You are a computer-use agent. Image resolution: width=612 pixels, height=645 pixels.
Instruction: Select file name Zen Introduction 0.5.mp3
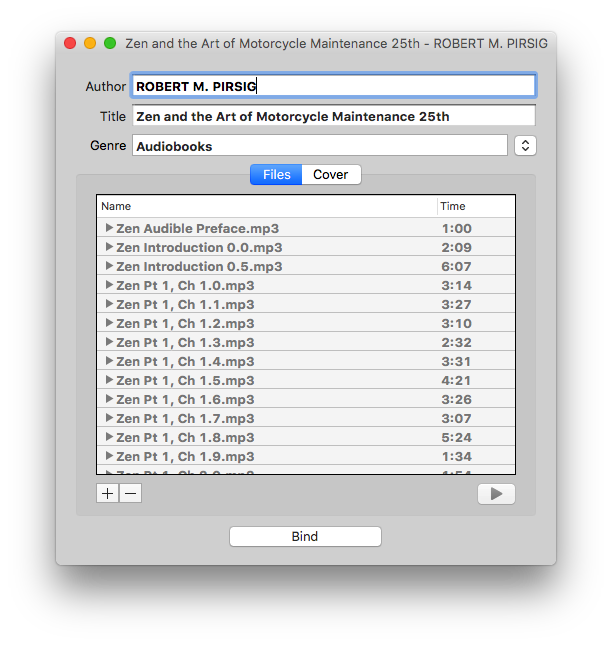[199, 266]
